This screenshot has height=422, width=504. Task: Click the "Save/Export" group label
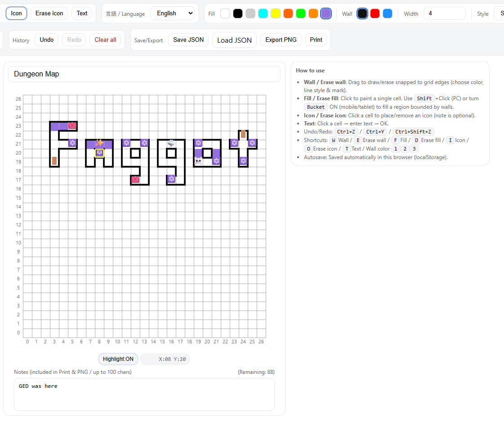[x=148, y=40]
